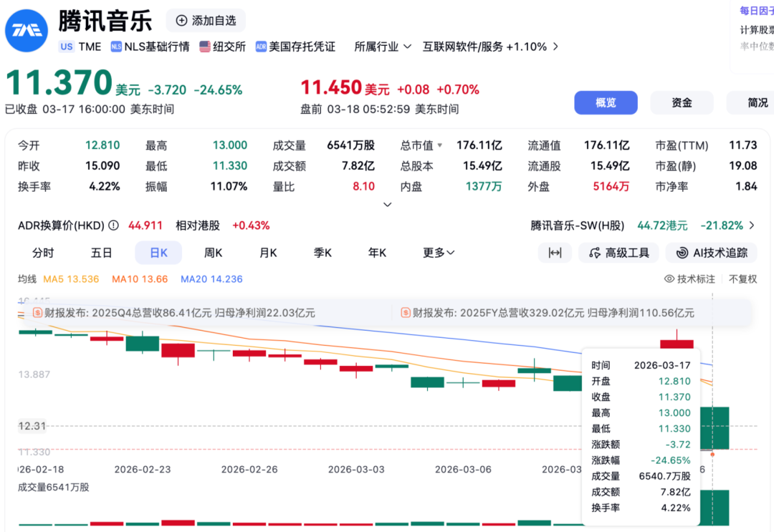Expand the 所属行业 industry dropdown
Viewport: 774px width, 532px height.
click(x=407, y=47)
